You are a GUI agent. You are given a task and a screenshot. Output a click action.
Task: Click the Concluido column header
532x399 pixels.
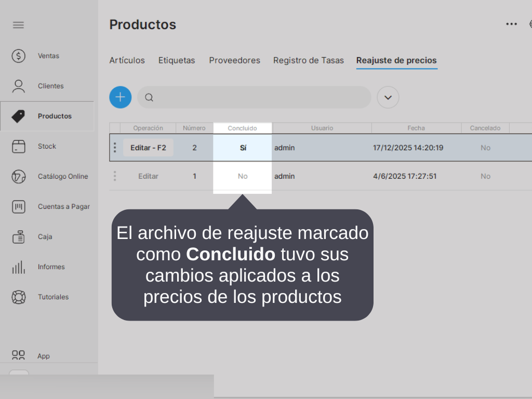tap(242, 128)
